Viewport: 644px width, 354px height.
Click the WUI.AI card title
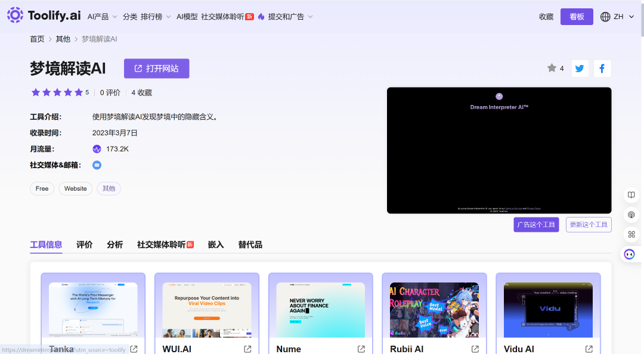(177, 349)
